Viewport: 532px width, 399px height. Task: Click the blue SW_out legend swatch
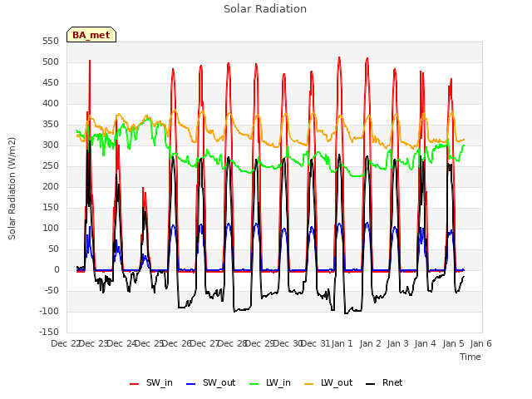(191, 384)
